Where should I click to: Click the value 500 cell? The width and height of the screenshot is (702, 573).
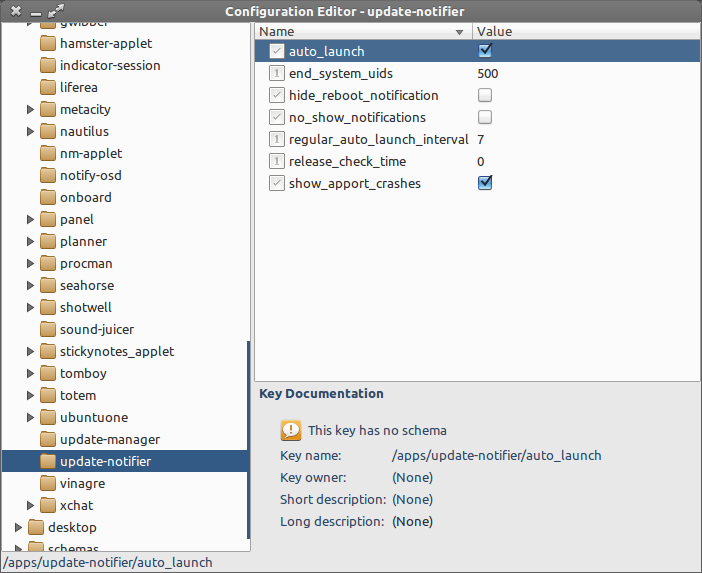[488, 73]
